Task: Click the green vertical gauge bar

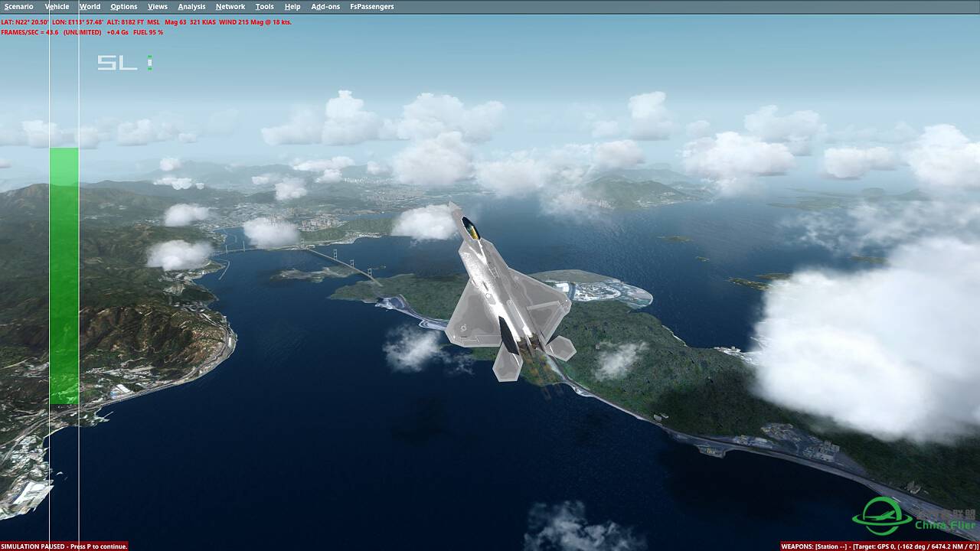Action: (64, 275)
